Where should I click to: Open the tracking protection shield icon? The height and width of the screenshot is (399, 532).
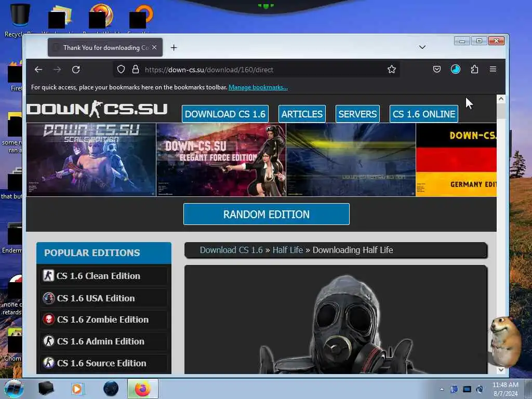coord(121,70)
